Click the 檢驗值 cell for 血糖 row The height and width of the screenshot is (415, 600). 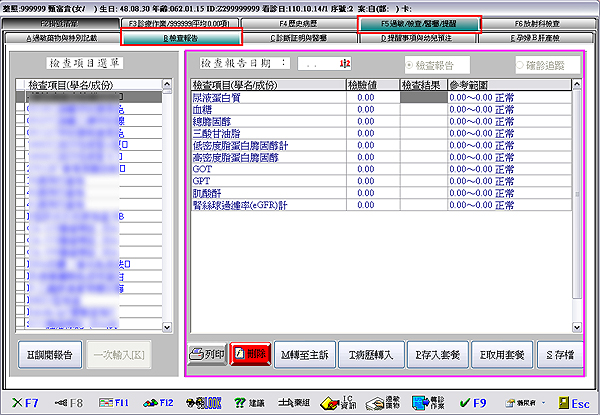coord(370,109)
